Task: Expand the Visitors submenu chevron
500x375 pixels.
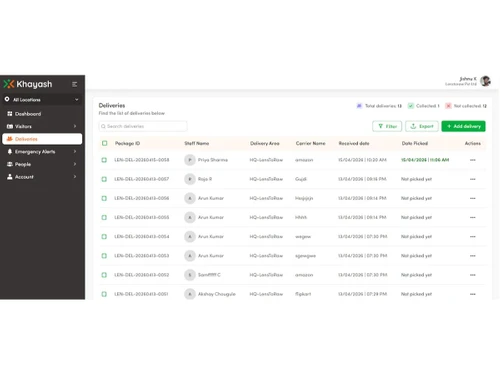Action: (x=75, y=126)
